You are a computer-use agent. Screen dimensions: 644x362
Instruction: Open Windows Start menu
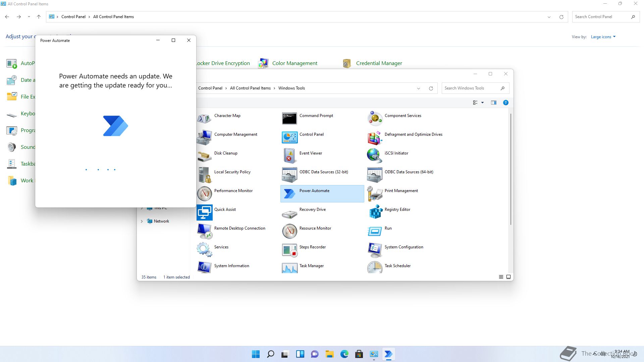click(256, 354)
